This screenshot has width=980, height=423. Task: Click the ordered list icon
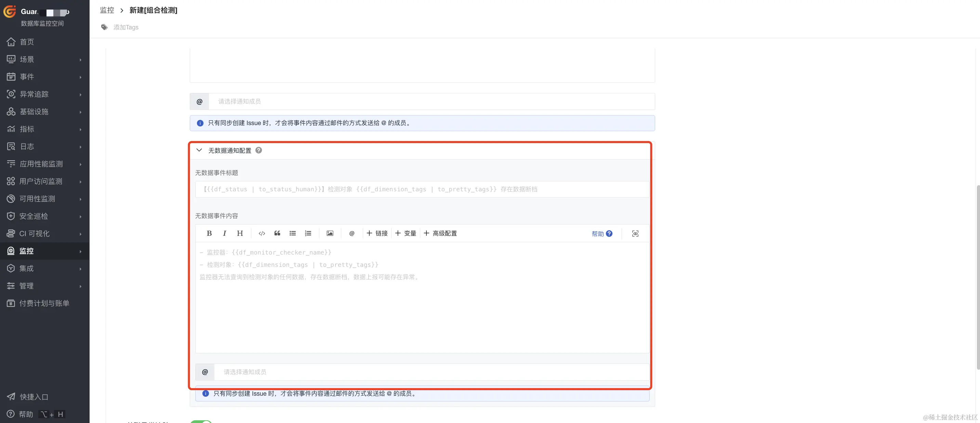(308, 233)
